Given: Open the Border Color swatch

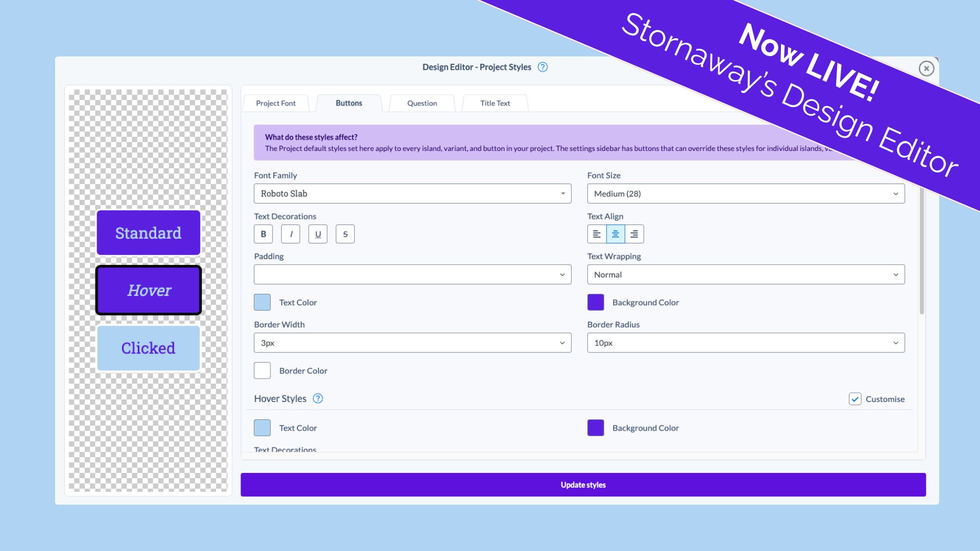Looking at the screenshot, I should point(262,370).
